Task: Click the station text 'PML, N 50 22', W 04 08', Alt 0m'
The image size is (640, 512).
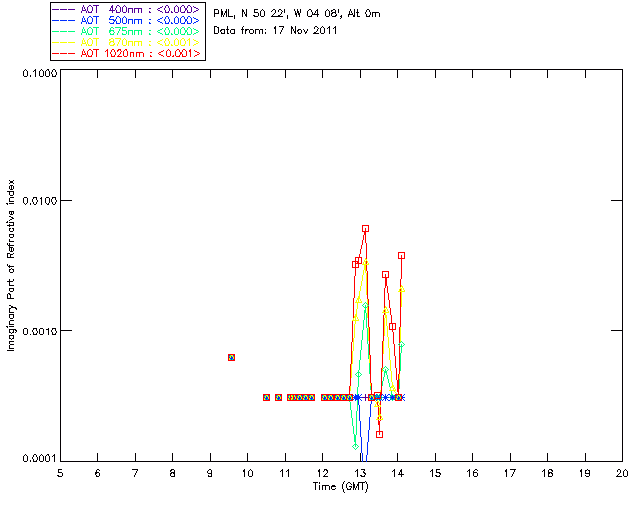Action: click(297, 14)
